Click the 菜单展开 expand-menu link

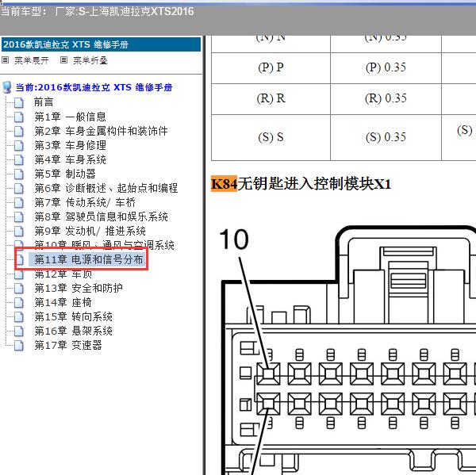(x=32, y=60)
